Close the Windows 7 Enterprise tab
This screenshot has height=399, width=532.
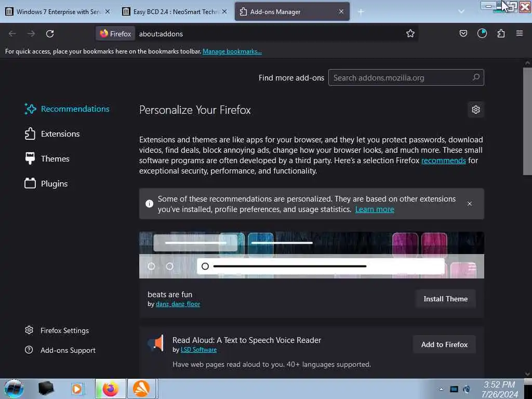[x=108, y=11]
